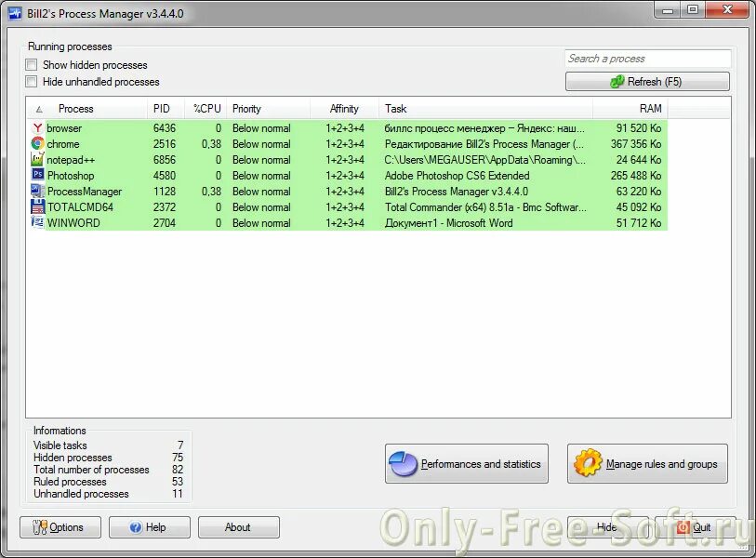This screenshot has width=756, height=558.
Task: Open Performances and statistics
Action: [x=467, y=463]
